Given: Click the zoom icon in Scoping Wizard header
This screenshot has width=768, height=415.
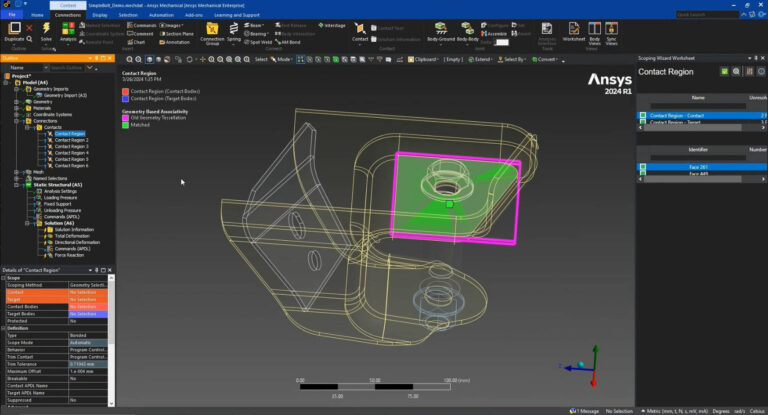Looking at the screenshot, I should (736, 72).
